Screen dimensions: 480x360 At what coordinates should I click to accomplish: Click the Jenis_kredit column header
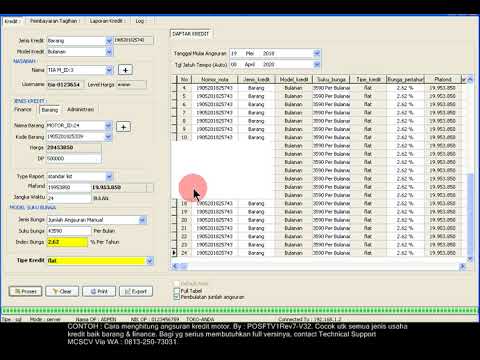click(256, 79)
